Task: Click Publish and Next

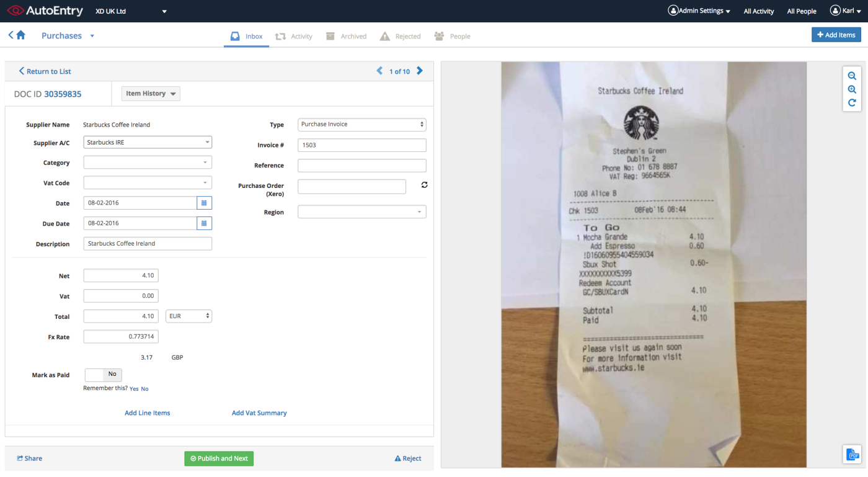Action: pyautogui.click(x=219, y=458)
